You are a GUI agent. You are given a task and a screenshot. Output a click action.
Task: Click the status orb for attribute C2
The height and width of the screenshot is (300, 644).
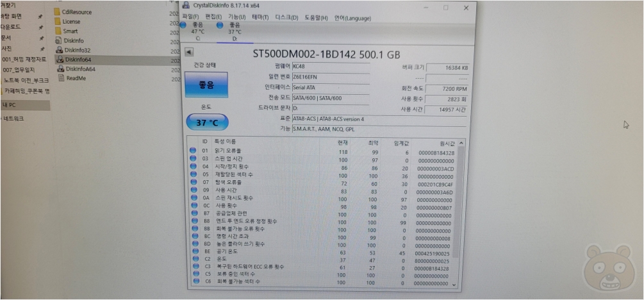click(195, 259)
